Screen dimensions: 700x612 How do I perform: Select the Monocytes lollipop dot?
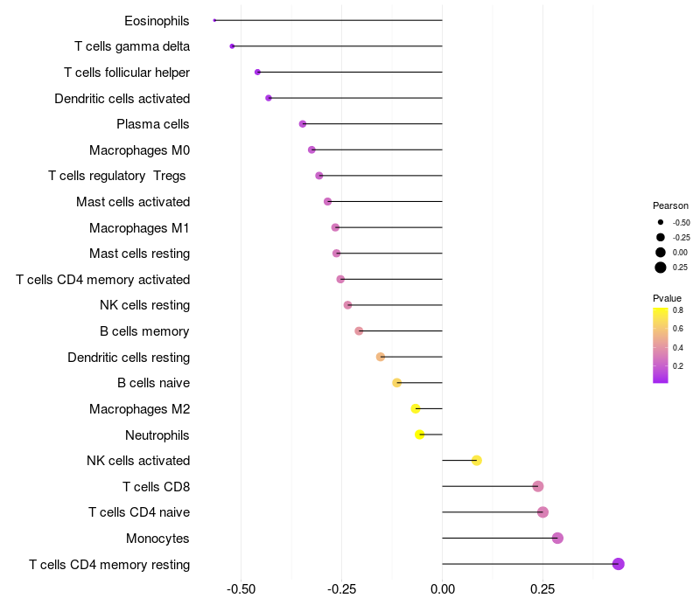[x=557, y=539]
